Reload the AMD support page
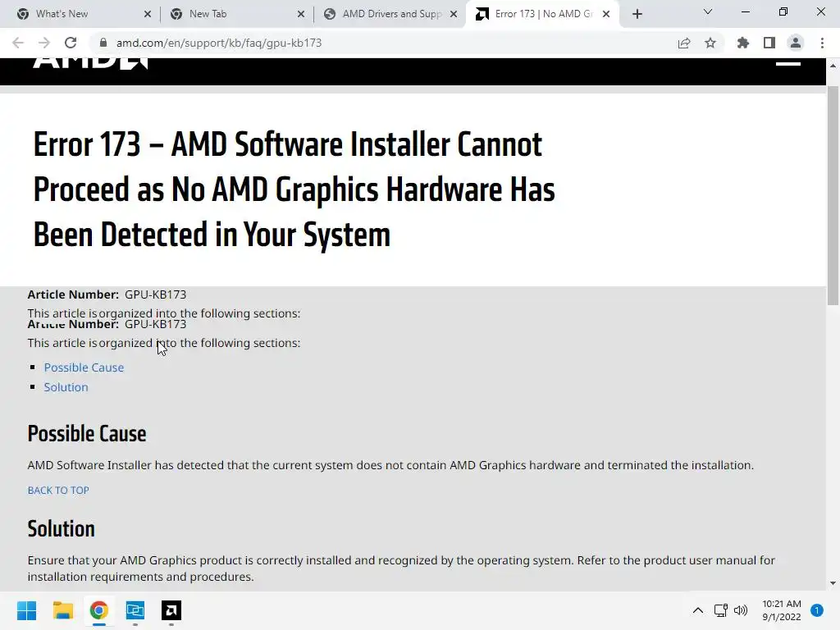The height and width of the screenshot is (630, 840). point(71,43)
